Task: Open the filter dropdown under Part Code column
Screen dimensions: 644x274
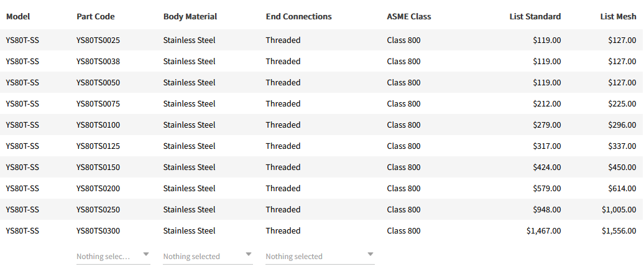Action: coord(113,256)
